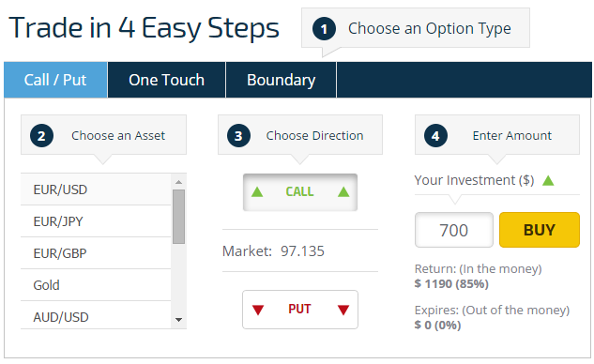This screenshot has width=594, height=364.
Task: Click the step 2 circle icon
Action: pyautogui.click(x=41, y=136)
